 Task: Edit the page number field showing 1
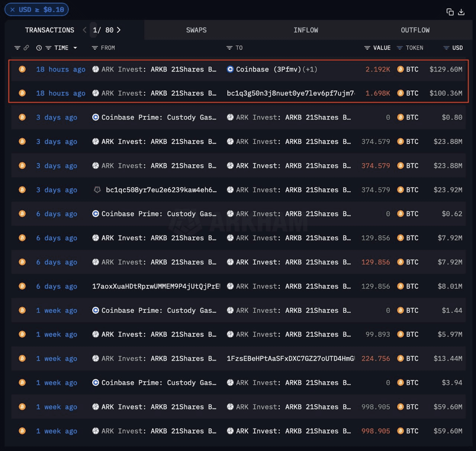pyautogui.click(x=94, y=30)
